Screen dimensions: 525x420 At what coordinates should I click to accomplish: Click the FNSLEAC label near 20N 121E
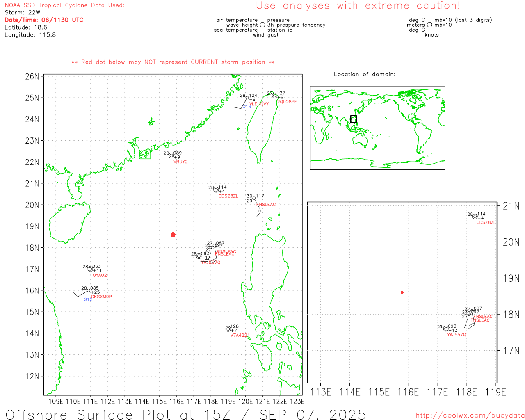pyautogui.click(x=266, y=205)
